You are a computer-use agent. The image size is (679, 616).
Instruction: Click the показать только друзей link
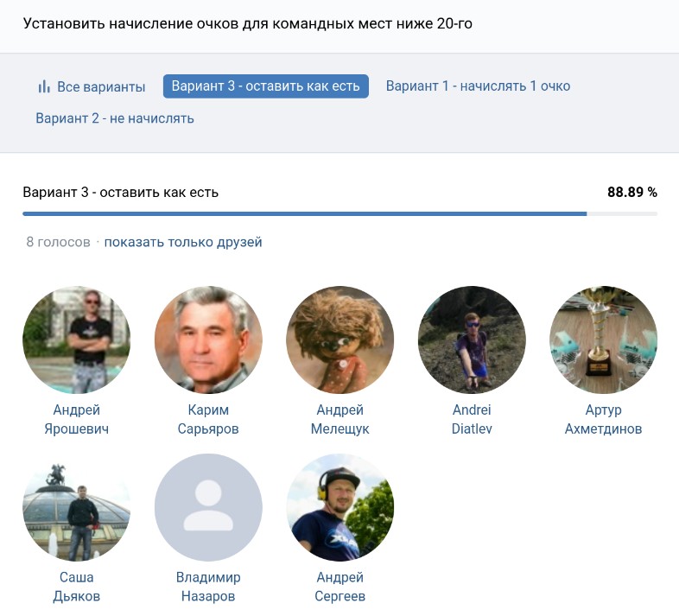point(183,243)
